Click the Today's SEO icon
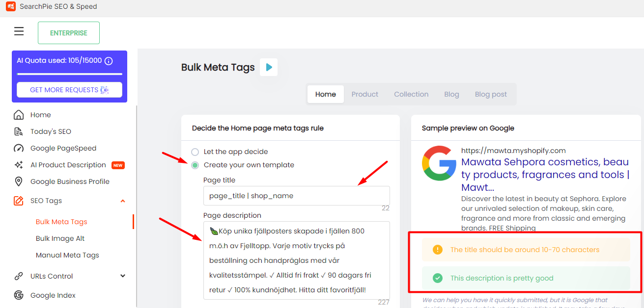Viewport: 644px width, 308px height. (x=19, y=131)
